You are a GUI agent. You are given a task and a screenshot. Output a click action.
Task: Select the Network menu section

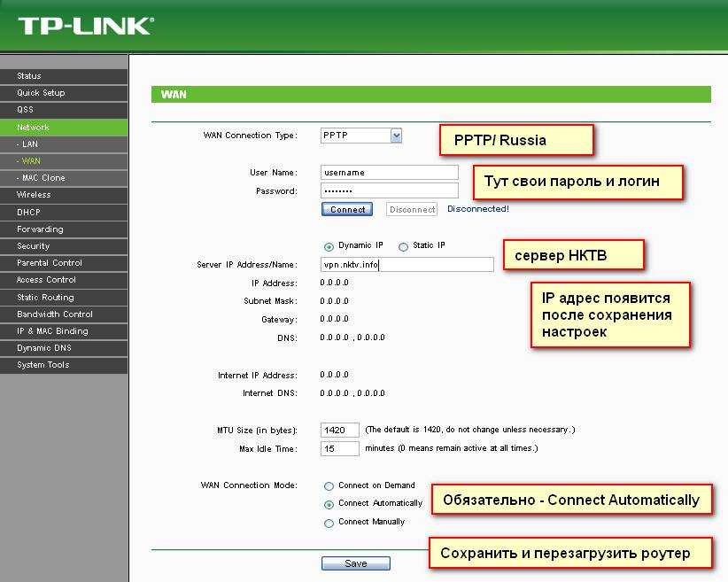(64, 128)
